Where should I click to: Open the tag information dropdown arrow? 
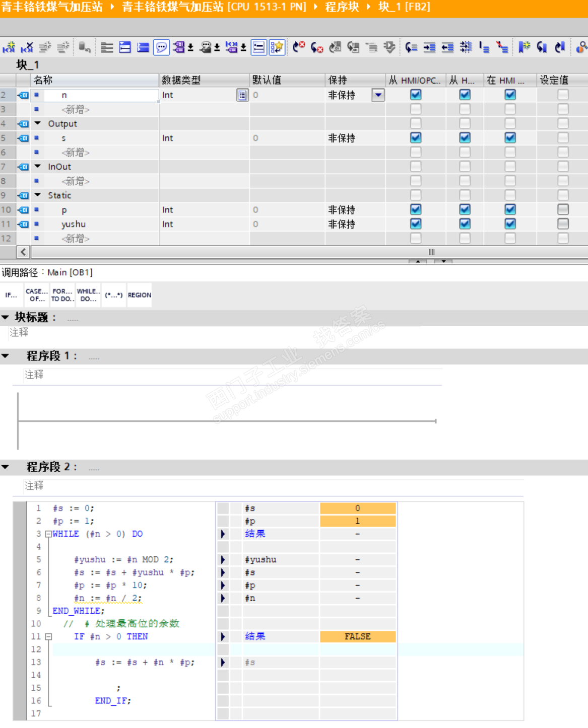pos(217,47)
